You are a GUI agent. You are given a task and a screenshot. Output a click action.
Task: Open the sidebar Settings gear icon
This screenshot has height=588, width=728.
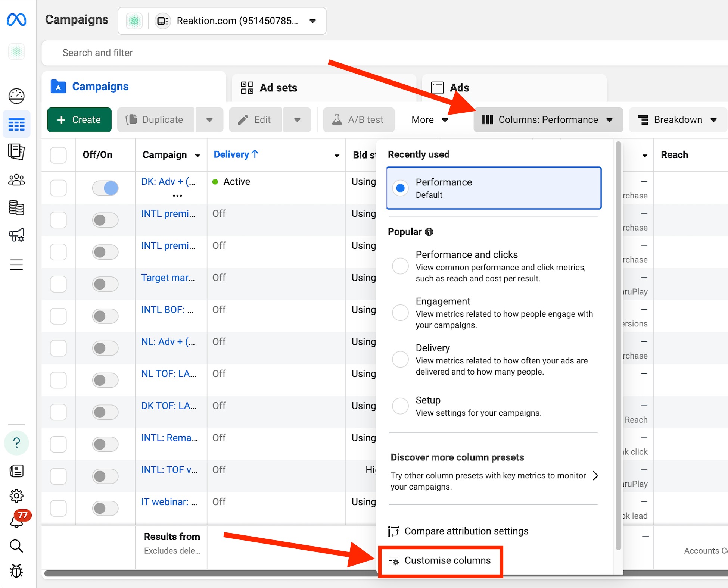[x=16, y=496]
